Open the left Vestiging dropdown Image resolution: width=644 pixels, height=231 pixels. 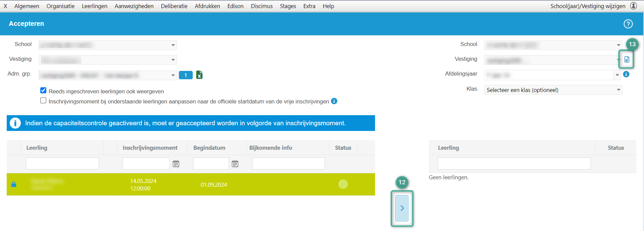(173, 60)
